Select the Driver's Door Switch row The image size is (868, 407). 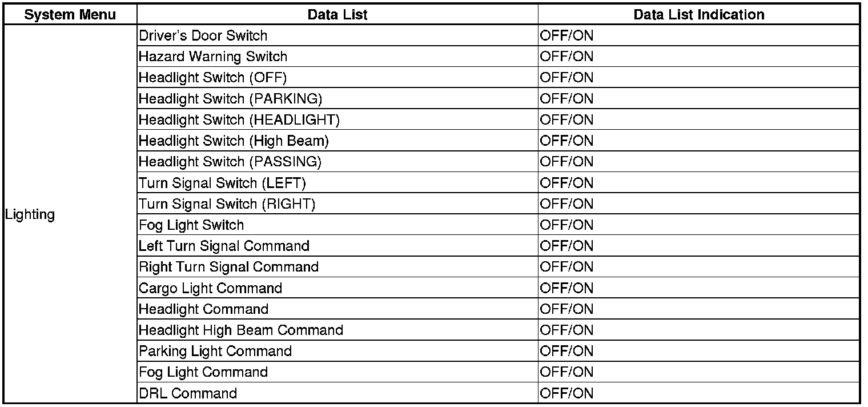click(x=203, y=35)
